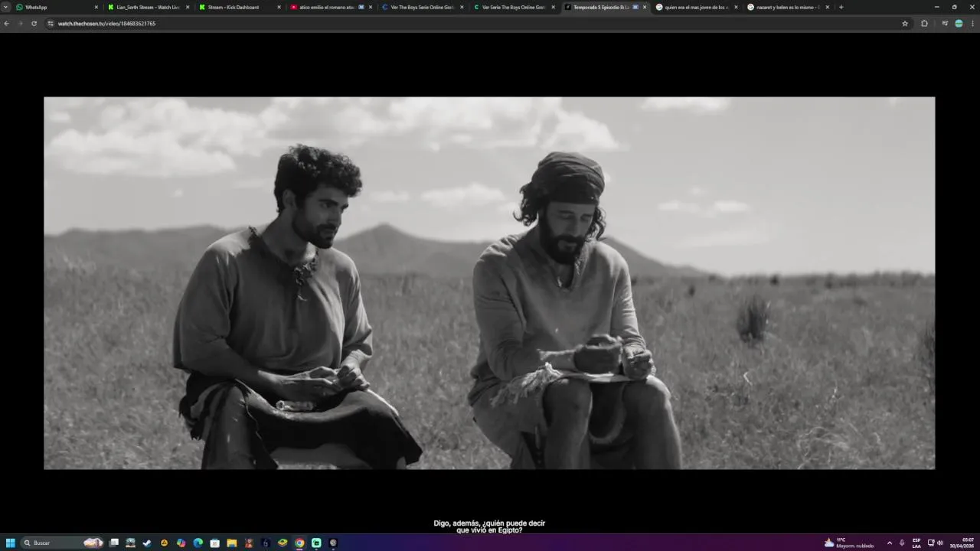Open the clock showing 03:07
This screenshot has height=551, width=980.
point(962,543)
